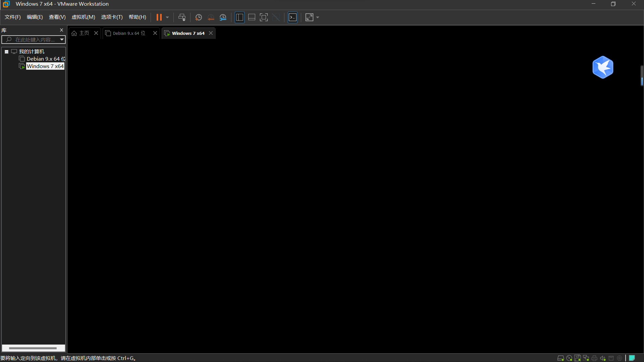Click the CD/DVD drive status icon
The image size is (644, 362).
[x=569, y=358]
